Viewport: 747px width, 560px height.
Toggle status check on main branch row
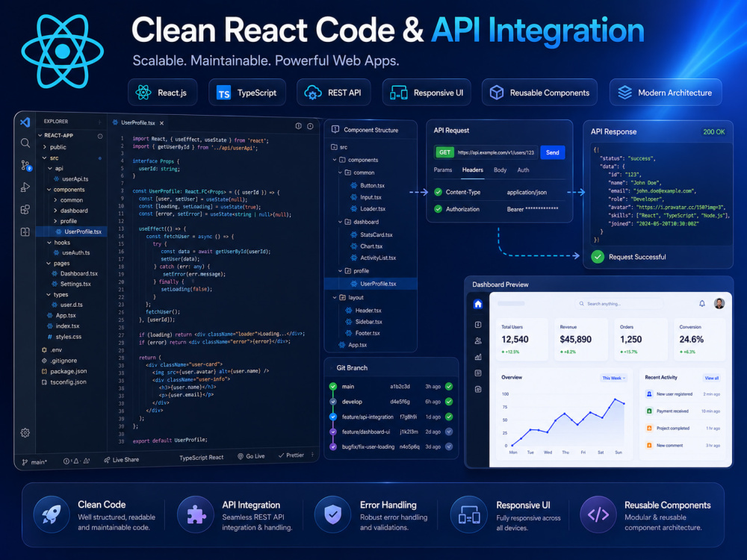[x=449, y=387]
